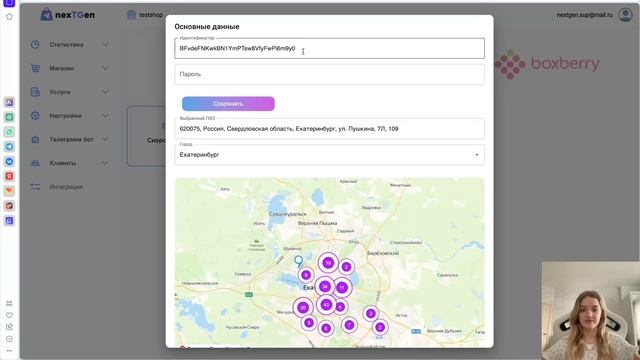Open the Статистика pie chart icon
Screen dimensions: 640x360
35,44
